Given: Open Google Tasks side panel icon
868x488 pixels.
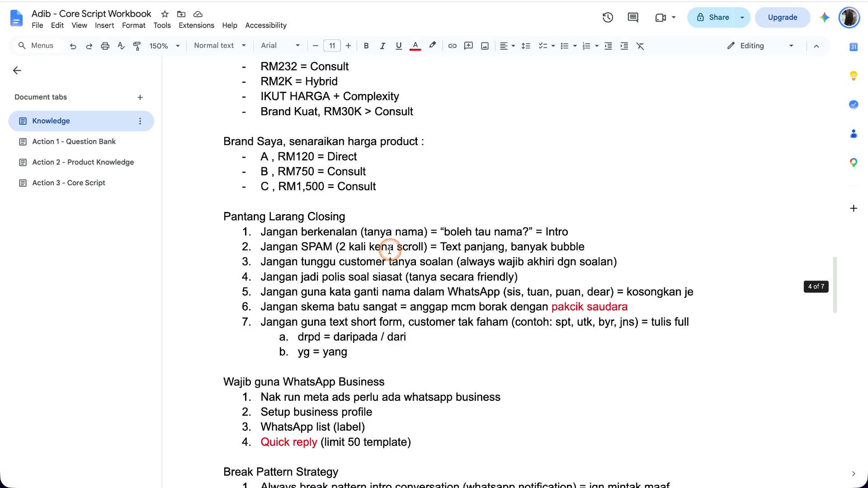Looking at the screenshot, I should (x=854, y=104).
